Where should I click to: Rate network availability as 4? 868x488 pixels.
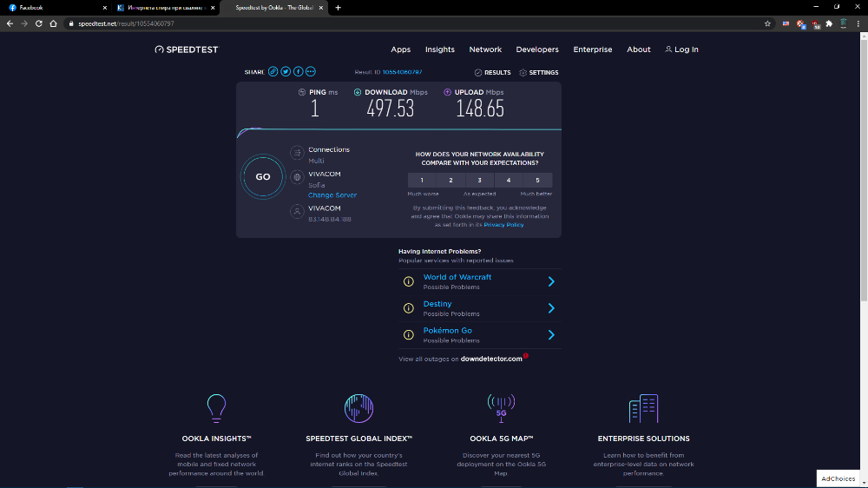508,180
